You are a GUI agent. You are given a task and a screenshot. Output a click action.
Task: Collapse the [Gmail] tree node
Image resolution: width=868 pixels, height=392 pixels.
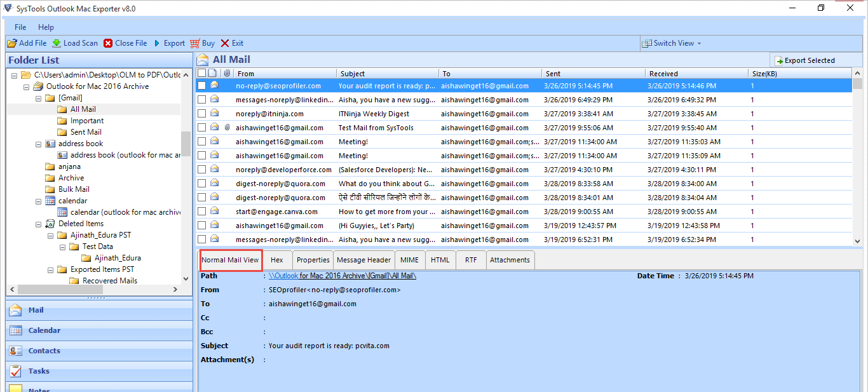click(39, 98)
